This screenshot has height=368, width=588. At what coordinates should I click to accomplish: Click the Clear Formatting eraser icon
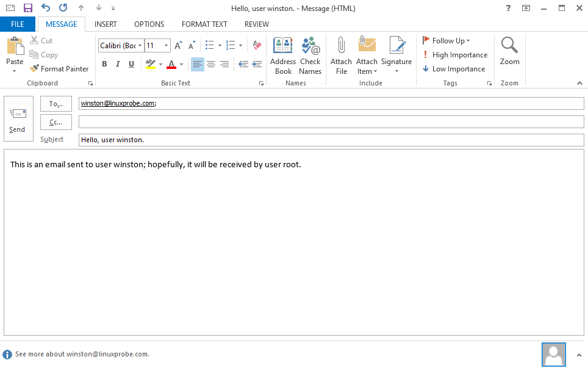tap(257, 45)
